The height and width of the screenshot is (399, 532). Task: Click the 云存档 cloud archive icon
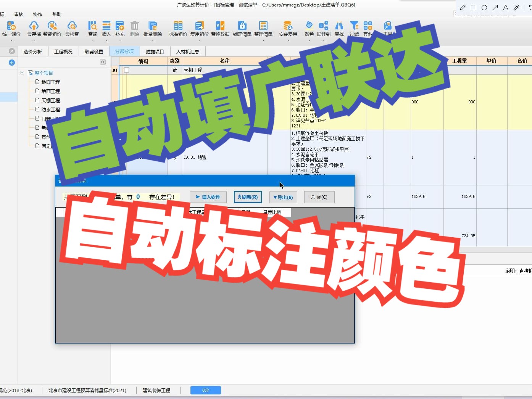coord(34,26)
